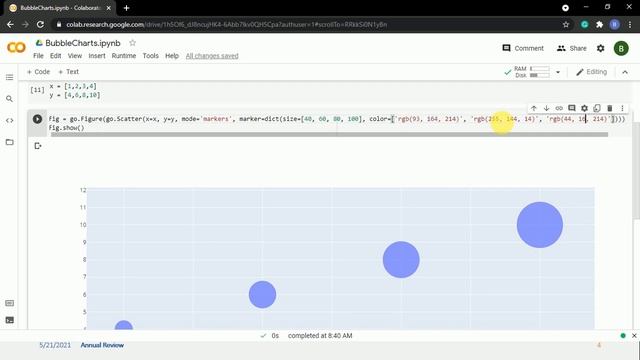Screen dimensions: 640x360
Task: Open the table of contents sidebar icon
Action: tap(9, 78)
